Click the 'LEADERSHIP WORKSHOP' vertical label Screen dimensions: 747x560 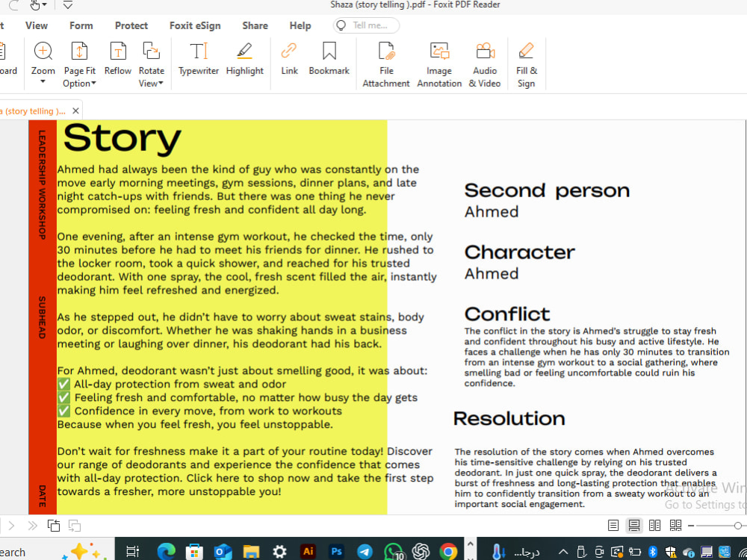click(43, 184)
